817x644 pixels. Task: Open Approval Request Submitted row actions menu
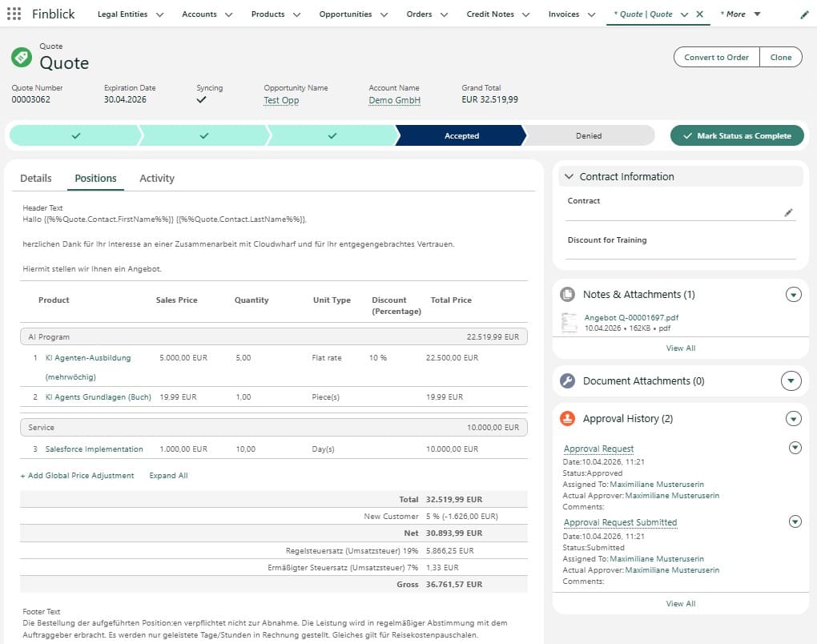pos(795,521)
